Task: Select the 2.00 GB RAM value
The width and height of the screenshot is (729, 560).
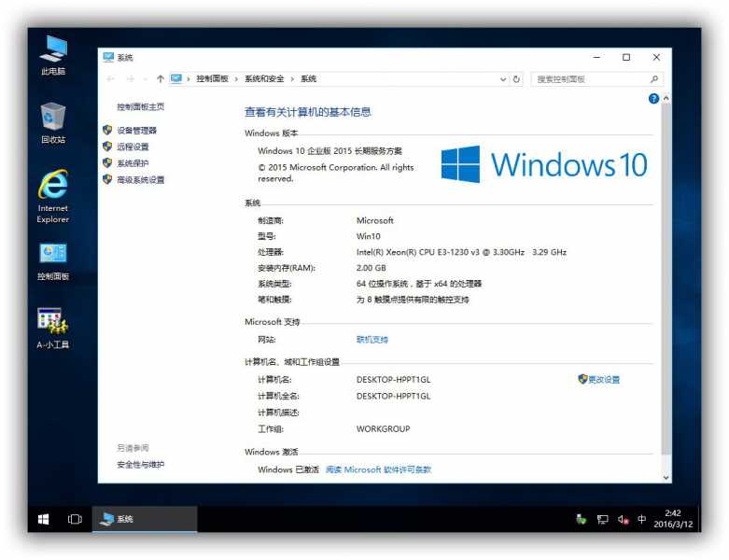Action: [371, 268]
